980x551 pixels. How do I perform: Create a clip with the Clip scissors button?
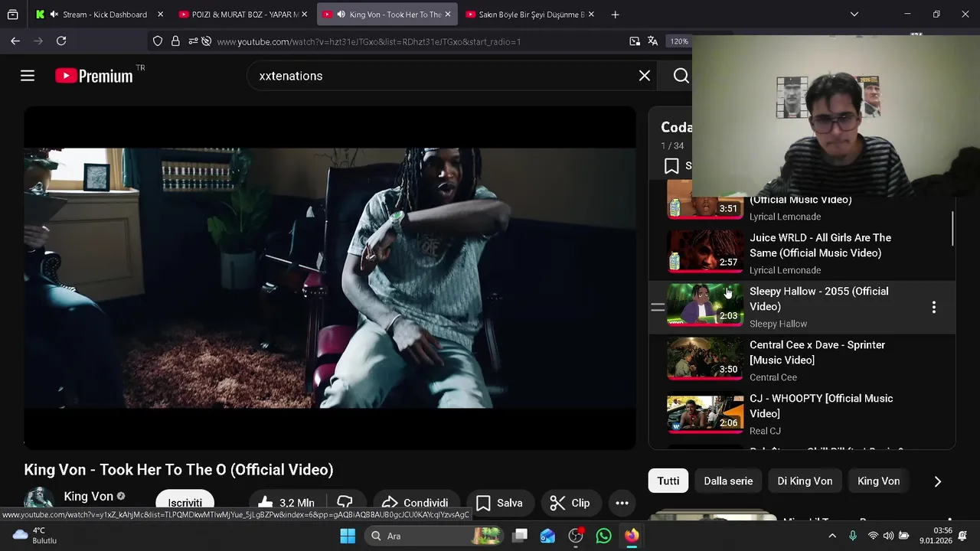(570, 503)
